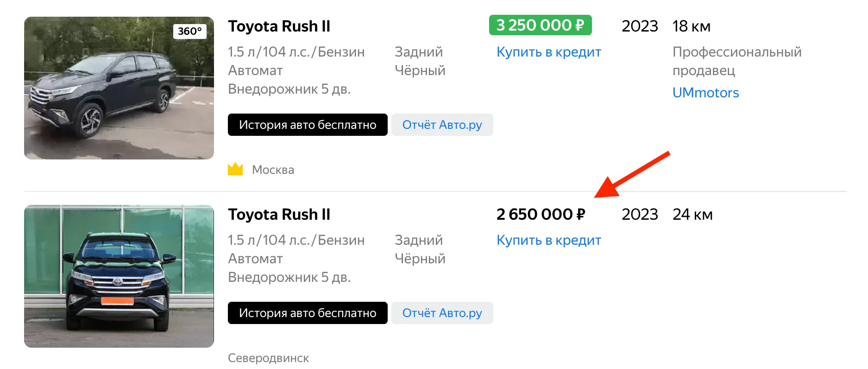The width and height of the screenshot is (868, 369).
Task: Click the yellow crown icon near Москва
Action: 235,169
